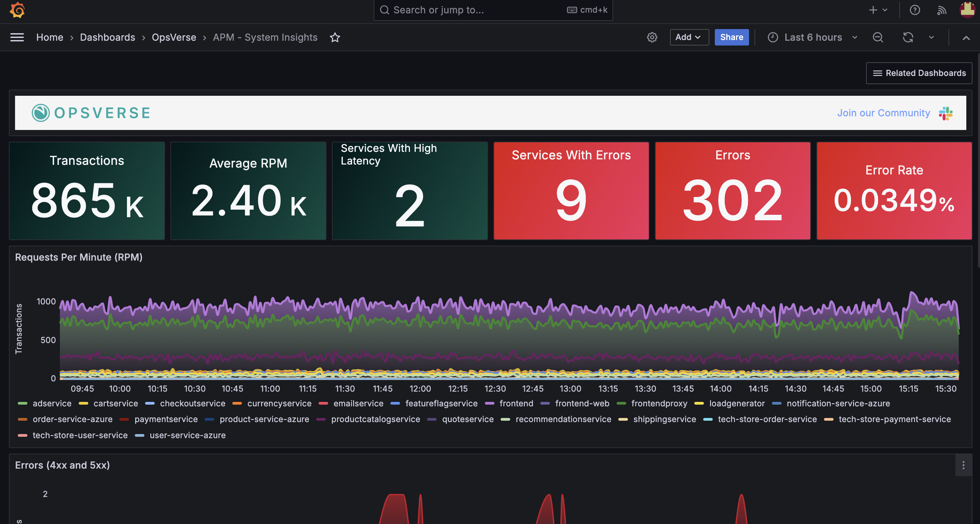The image size is (980, 524).
Task: Click the Share button
Action: (731, 37)
